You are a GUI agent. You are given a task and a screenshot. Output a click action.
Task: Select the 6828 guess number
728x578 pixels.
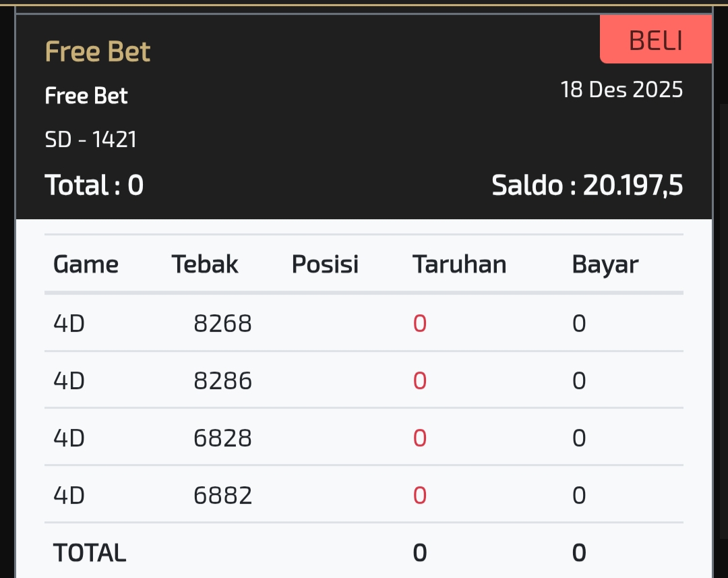point(222,438)
